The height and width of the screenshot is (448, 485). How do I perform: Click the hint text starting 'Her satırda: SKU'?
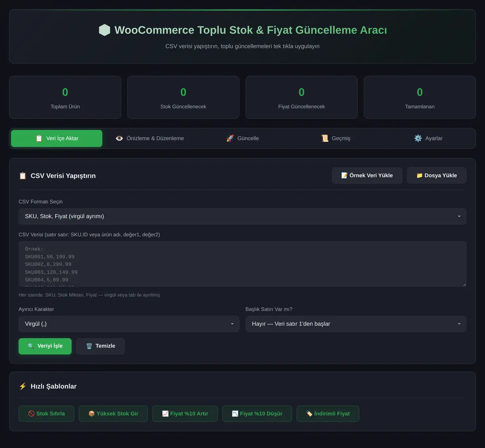click(89, 295)
